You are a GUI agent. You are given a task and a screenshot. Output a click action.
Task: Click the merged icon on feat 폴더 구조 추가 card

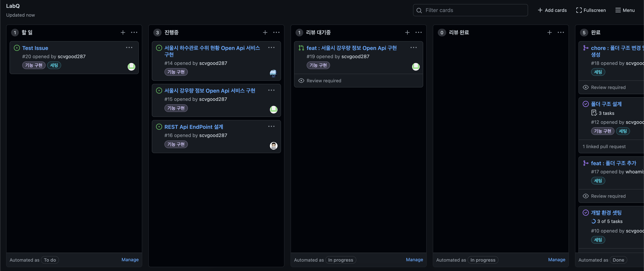point(586,163)
